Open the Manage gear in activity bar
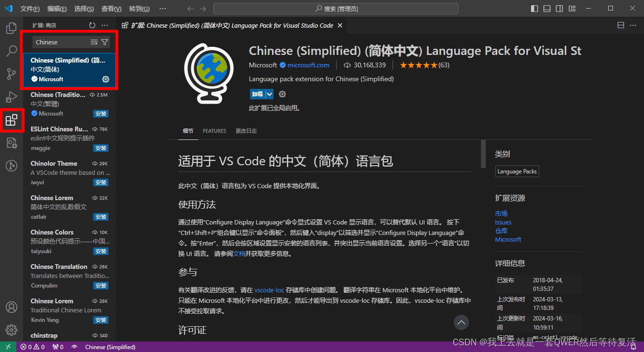 click(x=11, y=330)
